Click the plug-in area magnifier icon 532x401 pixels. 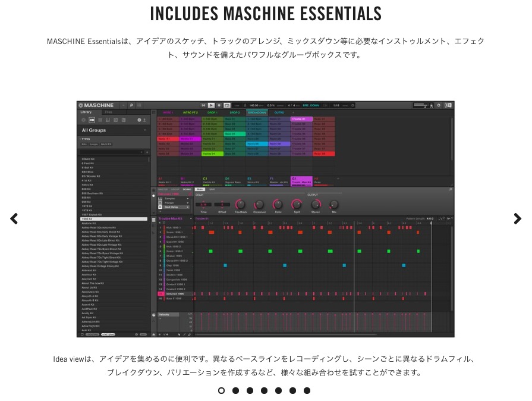click(451, 189)
